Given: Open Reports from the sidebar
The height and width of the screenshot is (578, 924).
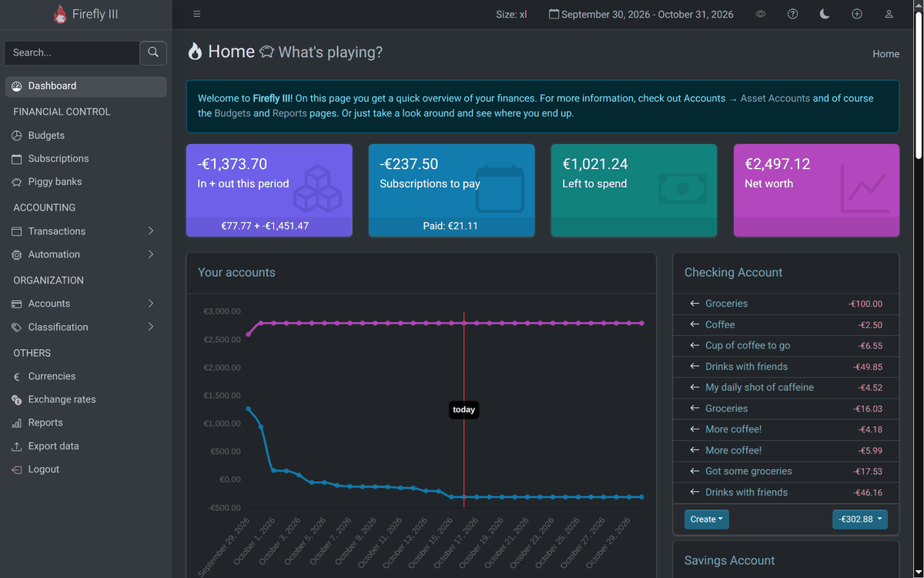Looking at the screenshot, I should click(85, 423).
